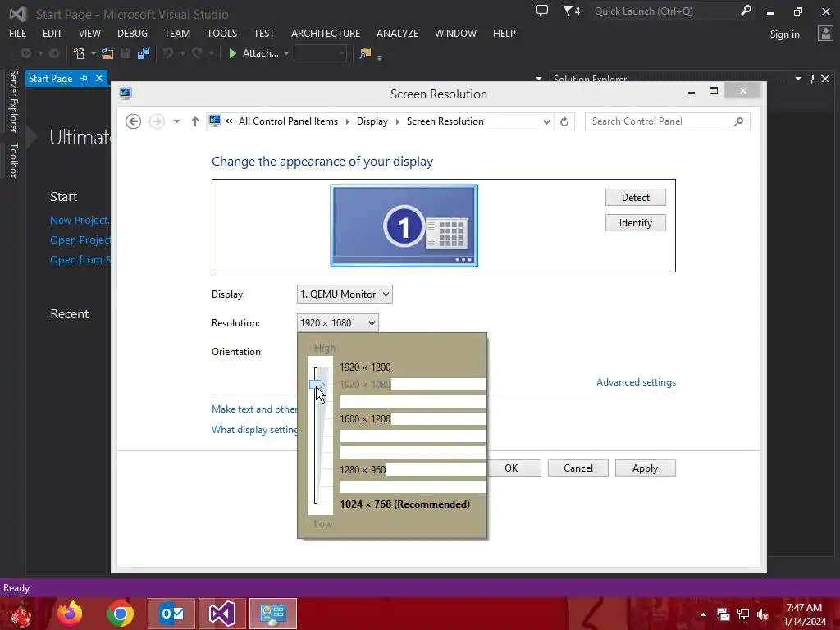Image resolution: width=840 pixels, height=630 pixels.
Task: Click Sign in link in Visual Studio
Action: [x=784, y=34]
